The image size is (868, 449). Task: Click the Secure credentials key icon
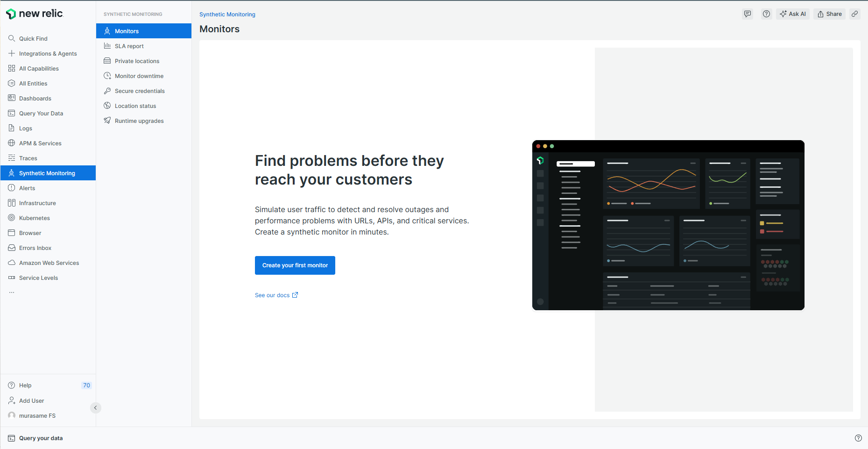pos(107,91)
